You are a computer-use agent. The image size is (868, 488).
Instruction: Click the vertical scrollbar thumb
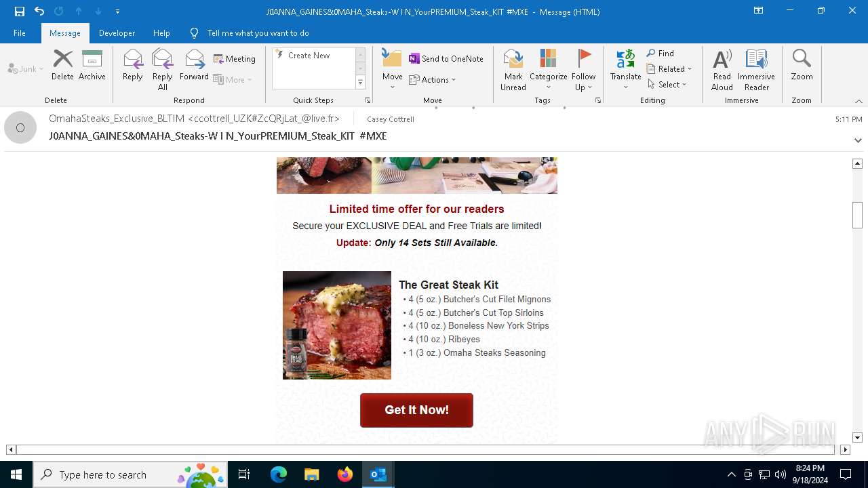pos(857,215)
